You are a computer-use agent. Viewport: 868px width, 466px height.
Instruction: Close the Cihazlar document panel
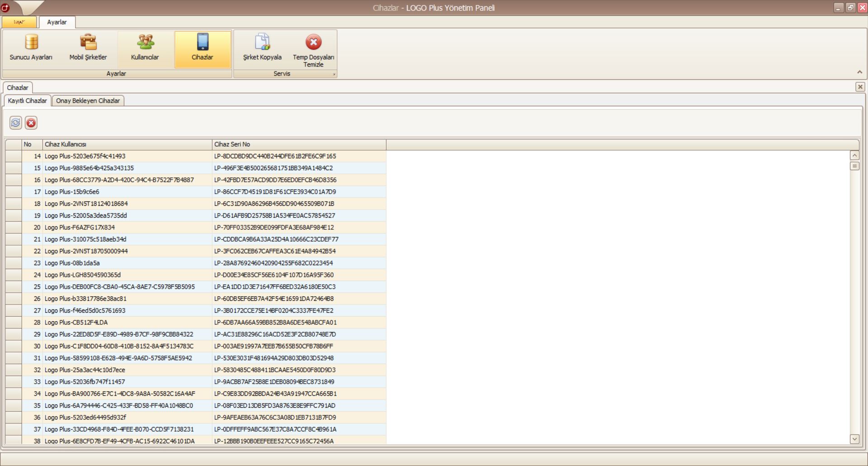coord(860,87)
